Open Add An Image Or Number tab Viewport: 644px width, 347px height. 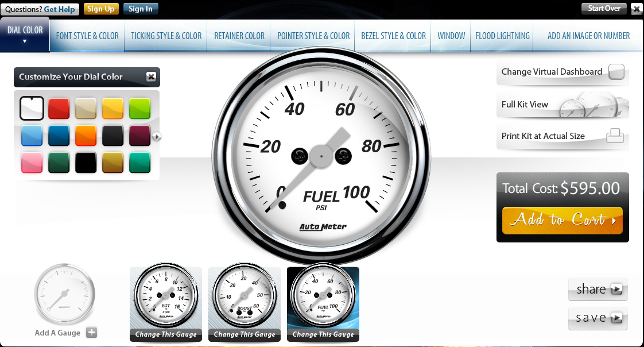pyautogui.click(x=588, y=36)
